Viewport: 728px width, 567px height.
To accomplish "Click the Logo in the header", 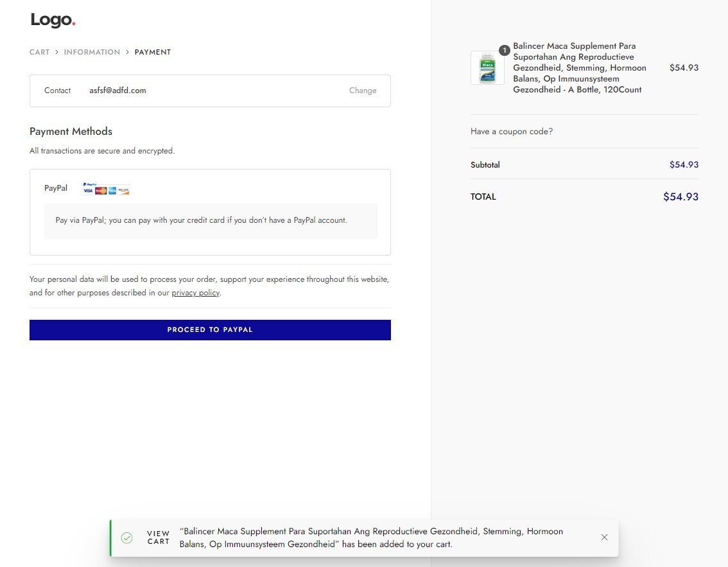I will tap(53, 20).
